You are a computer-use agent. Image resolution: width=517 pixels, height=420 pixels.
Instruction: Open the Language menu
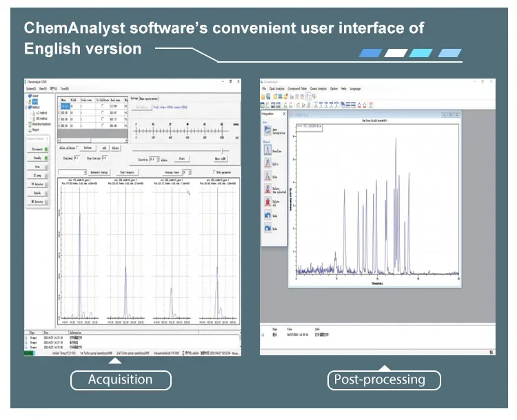click(355, 89)
